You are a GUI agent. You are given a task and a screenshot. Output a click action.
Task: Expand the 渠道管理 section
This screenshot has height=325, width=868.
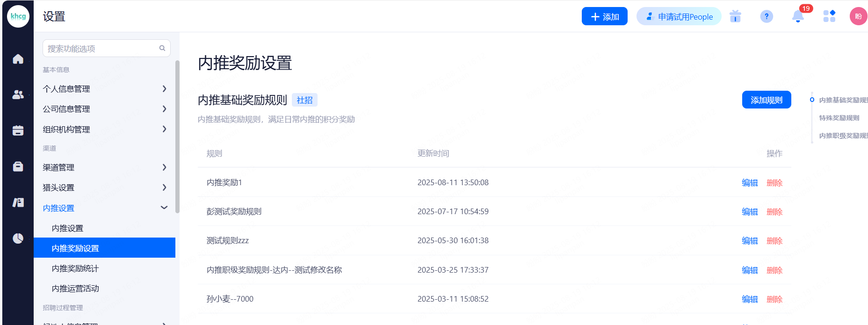[x=104, y=167]
